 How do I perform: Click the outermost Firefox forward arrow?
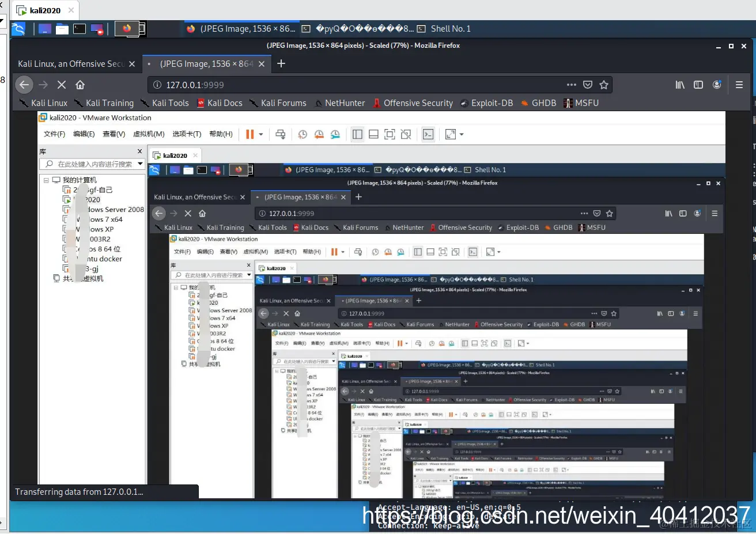click(43, 85)
